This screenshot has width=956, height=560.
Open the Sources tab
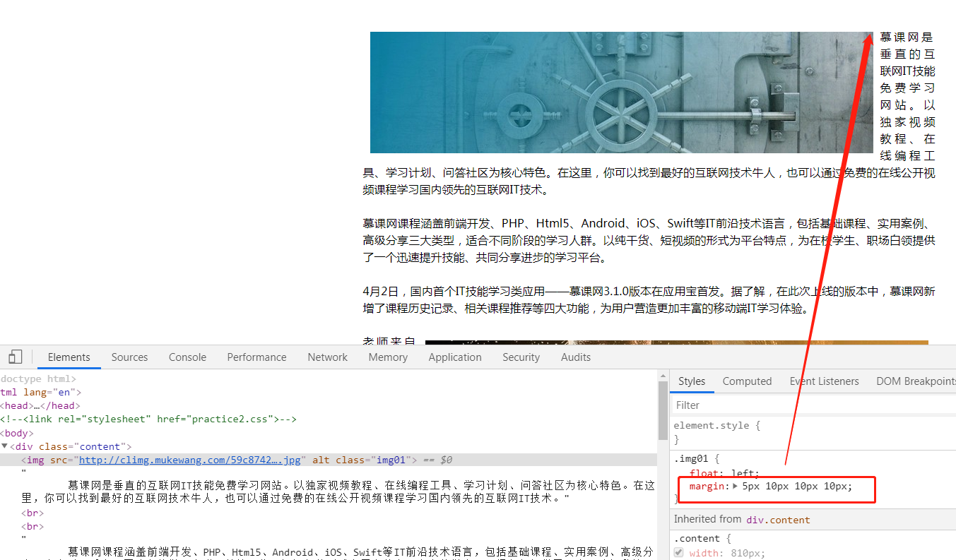[x=130, y=357]
